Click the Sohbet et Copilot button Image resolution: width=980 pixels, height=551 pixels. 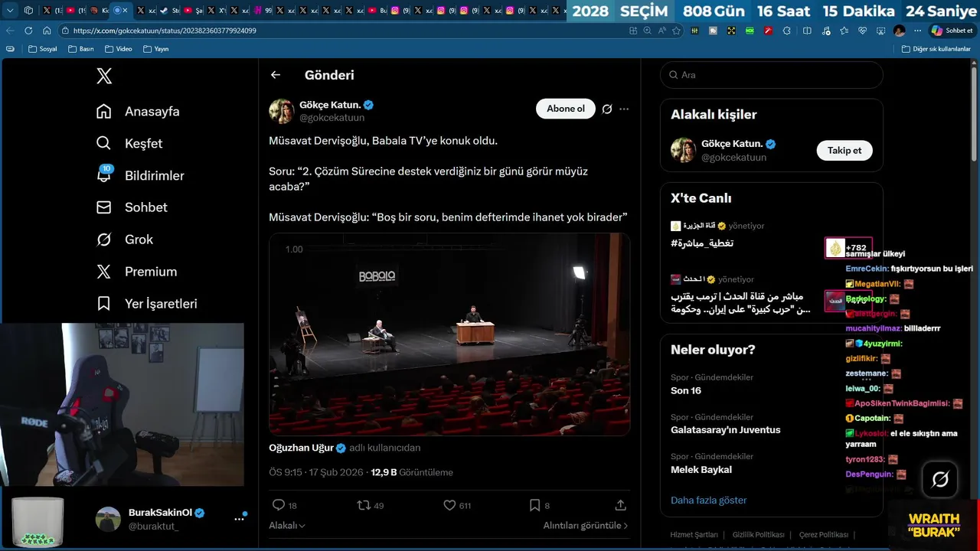click(x=952, y=31)
